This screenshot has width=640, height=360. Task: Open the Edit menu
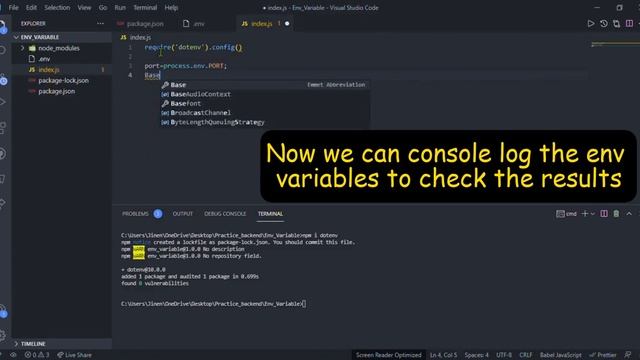click(31, 7)
